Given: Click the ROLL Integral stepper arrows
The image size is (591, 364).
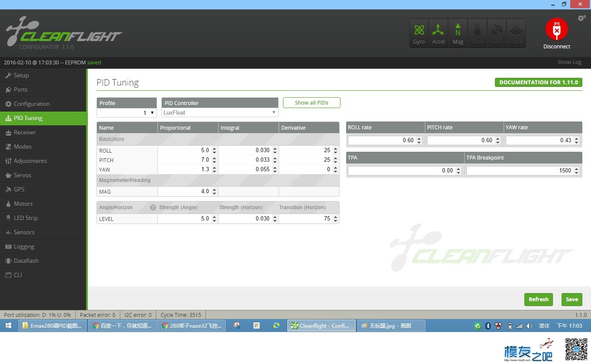Looking at the screenshot, I should (x=275, y=150).
